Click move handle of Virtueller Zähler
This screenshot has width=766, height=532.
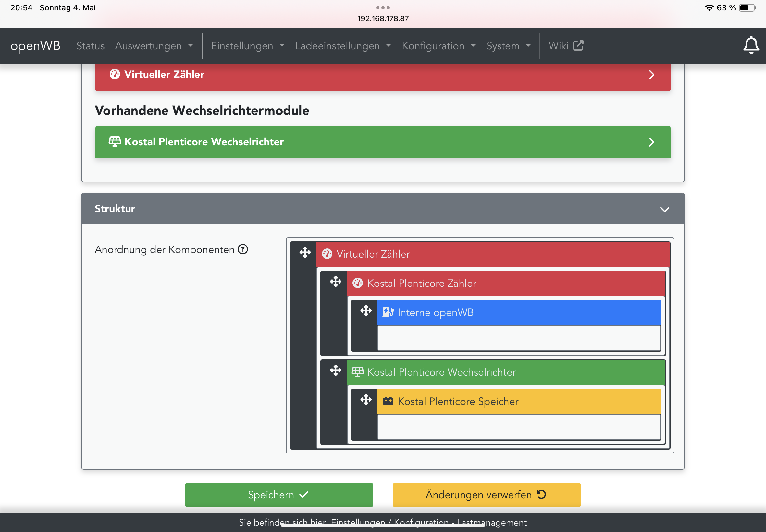coord(305,252)
